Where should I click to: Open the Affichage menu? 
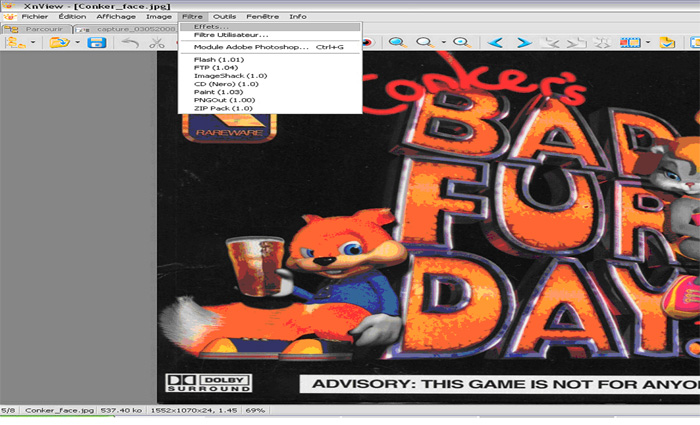[x=116, y=17]
